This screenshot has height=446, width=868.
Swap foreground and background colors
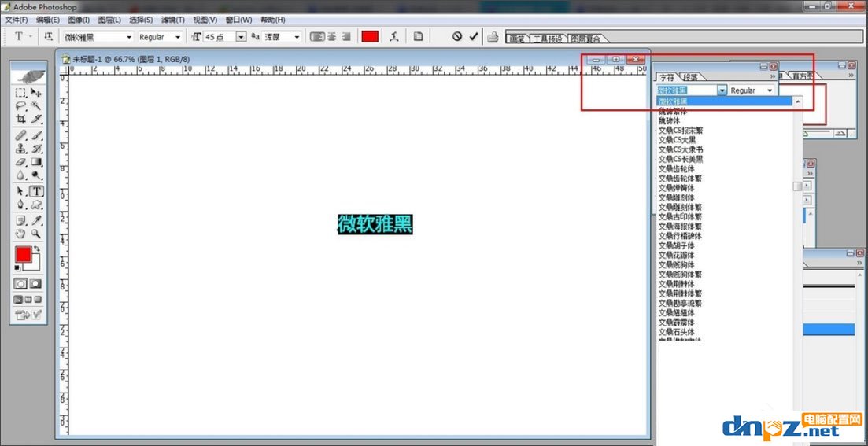(37, 249)
